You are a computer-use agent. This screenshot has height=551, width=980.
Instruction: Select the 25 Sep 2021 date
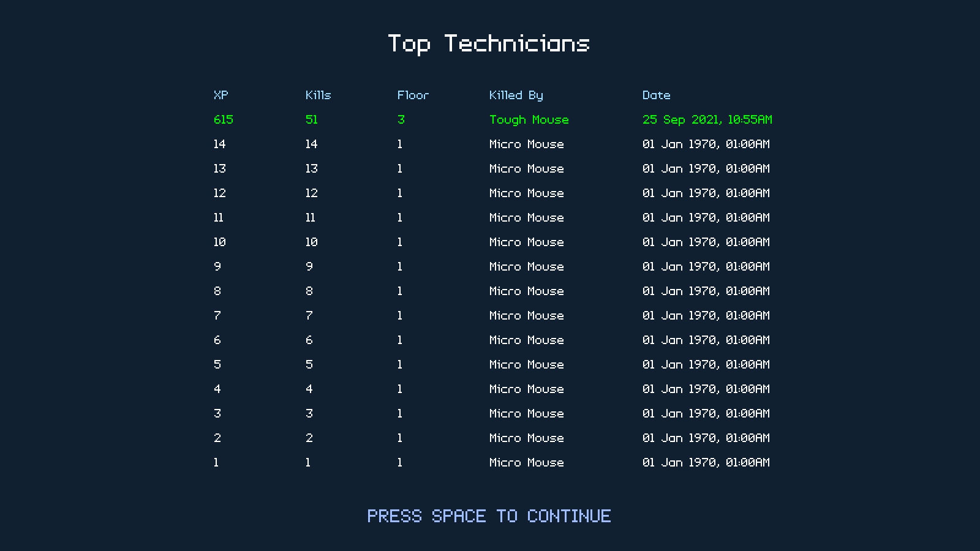(x=707, y=119)
